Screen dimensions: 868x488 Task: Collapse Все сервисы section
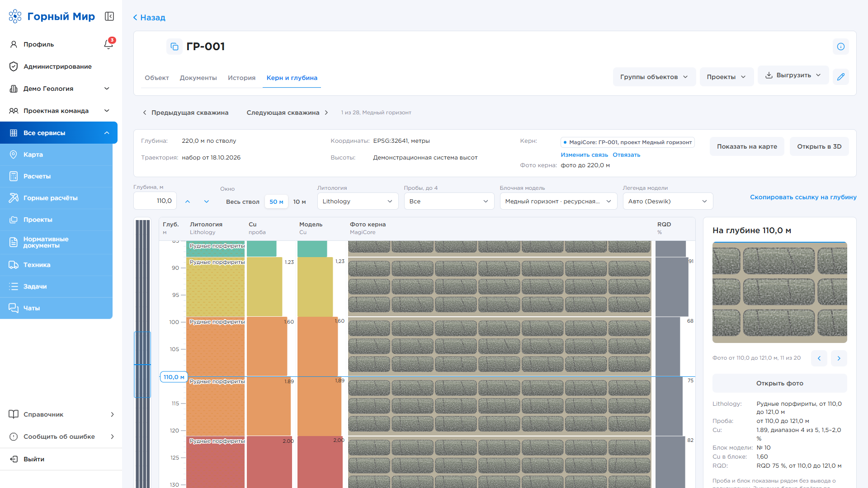[x=59, y=133]
